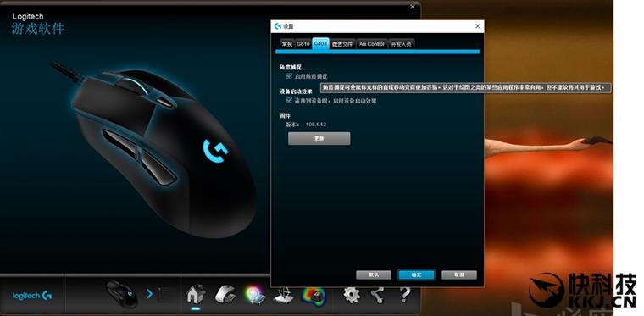This screenshot has width=644, height=316.
Task: Open the 开发人员 tab
Action: pos(401,44)
